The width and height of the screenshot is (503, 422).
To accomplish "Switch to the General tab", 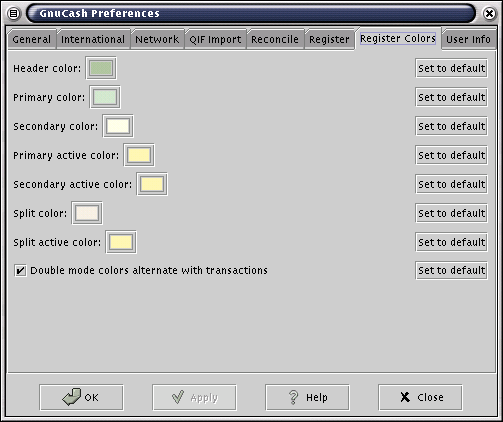I will tap(32, 40).
